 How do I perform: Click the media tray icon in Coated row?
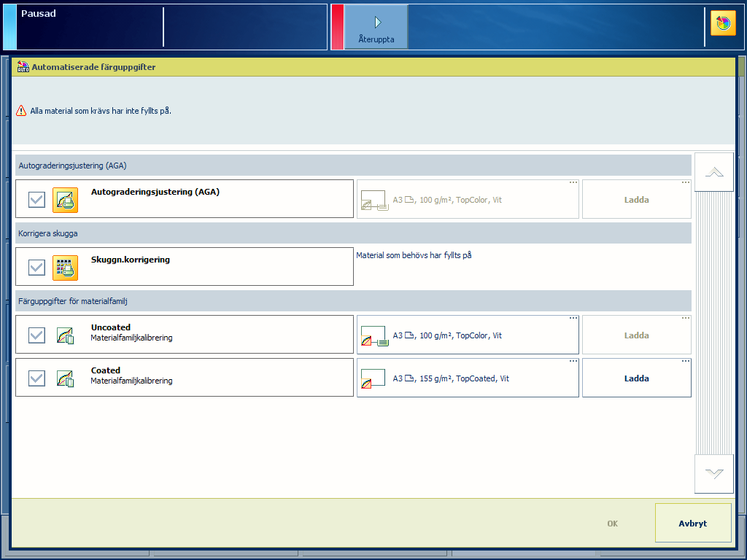pyautogui.click(x=373, y=379)
